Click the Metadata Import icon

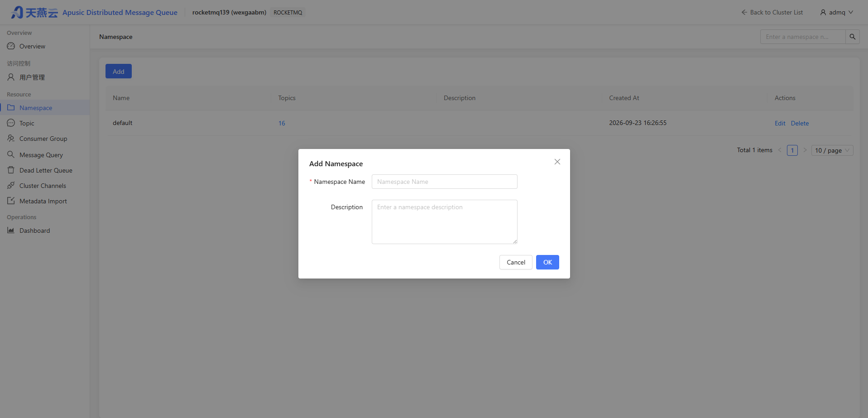(11, 201)
